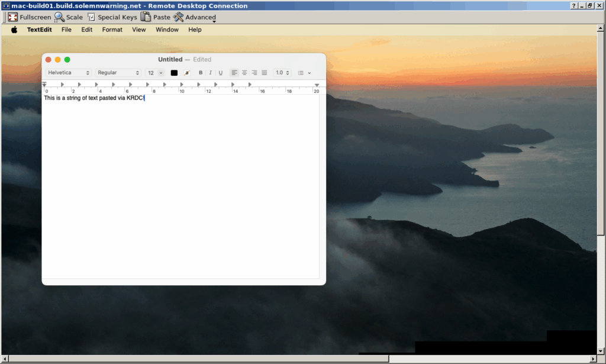Open the Helvetica font family dropdown
Image resolution: width=606 pixels, height=364 pixels.
(x=68, y=72)
